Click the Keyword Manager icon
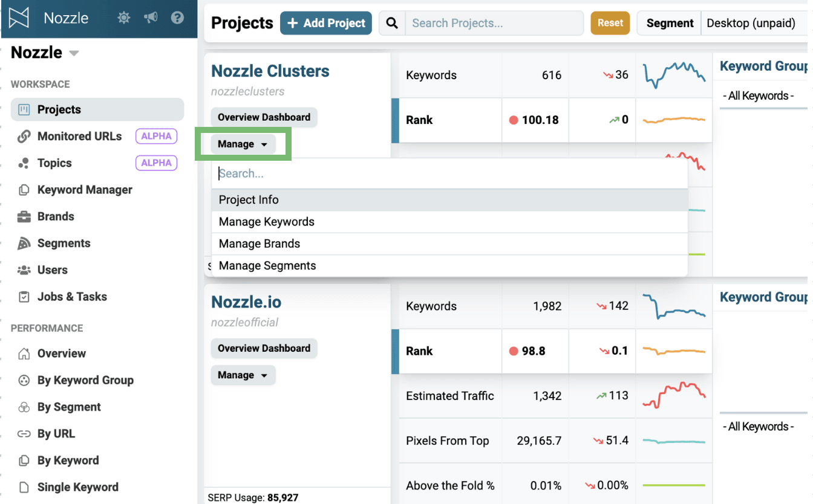 coord(24,190)
